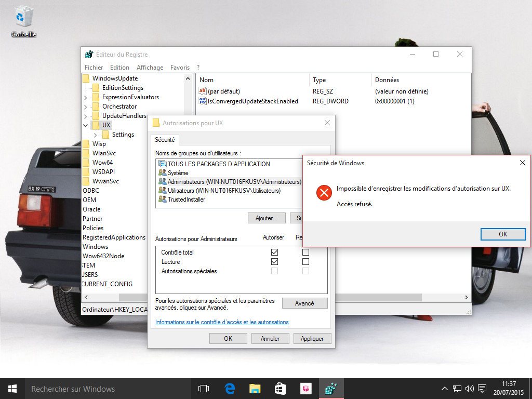Expand the ExpressionEvaluators registry key
Screen dimensions: 532x399
pyautogui.click(x=86, y=97)
